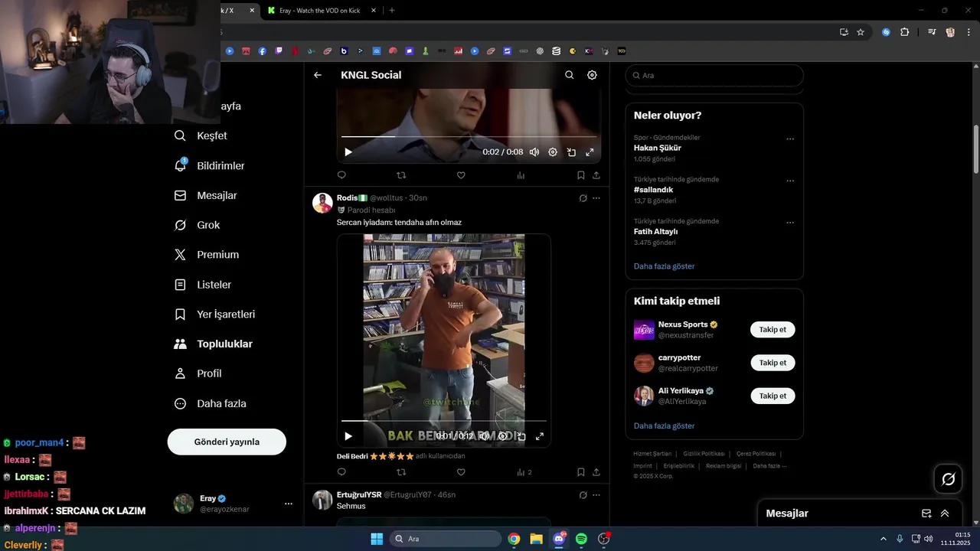Open Discord from taskbar

(x=559, y=539)
